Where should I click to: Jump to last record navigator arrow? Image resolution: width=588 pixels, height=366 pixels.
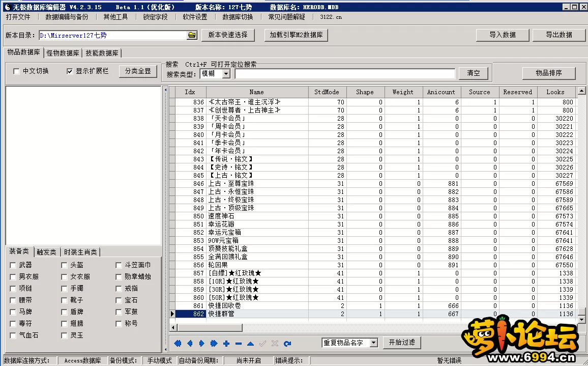click(x=214, y=344)
